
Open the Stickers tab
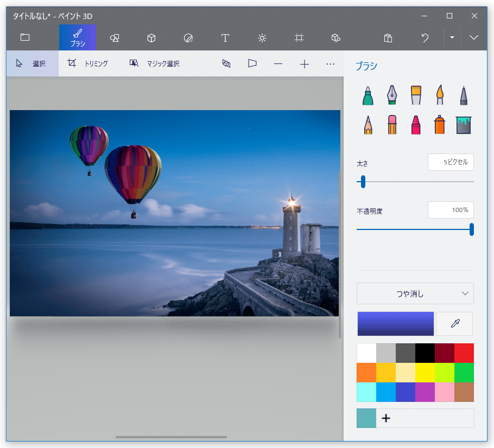click(x=188, y=38)
